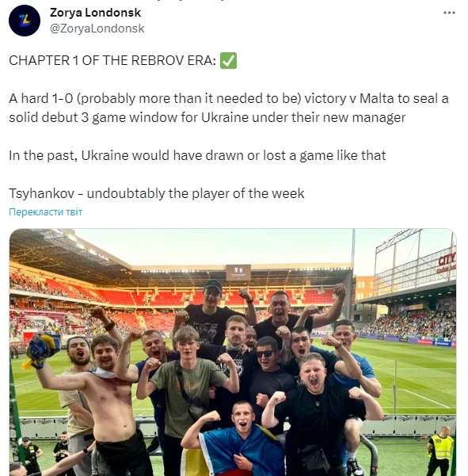
Task: Click the paragraph about 1-0 victory v Malta
Action: tap(229, 108)
